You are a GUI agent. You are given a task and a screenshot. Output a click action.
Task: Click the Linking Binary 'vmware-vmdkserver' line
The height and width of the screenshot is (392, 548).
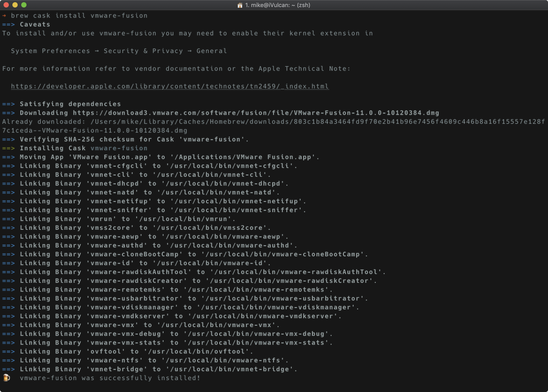point(172,316)
